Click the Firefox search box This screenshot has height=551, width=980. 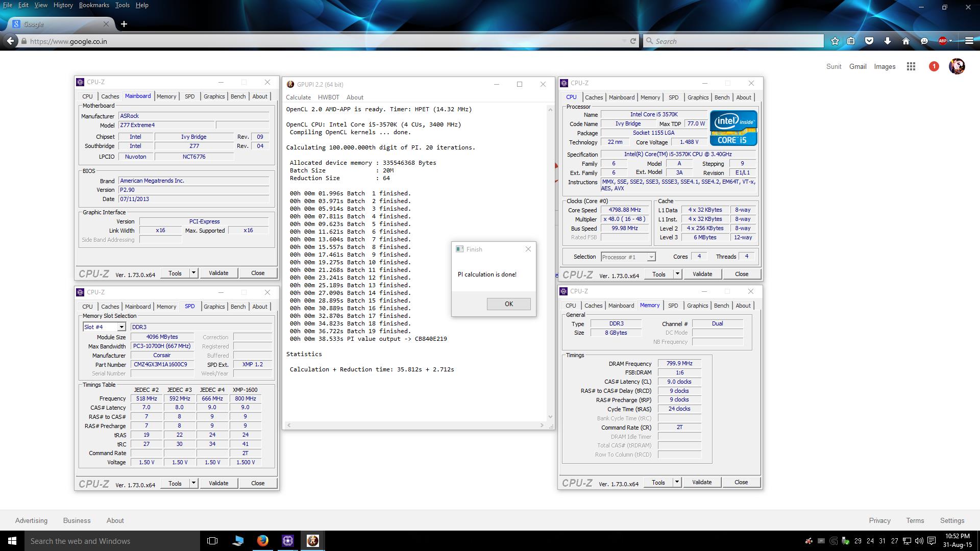733,41
